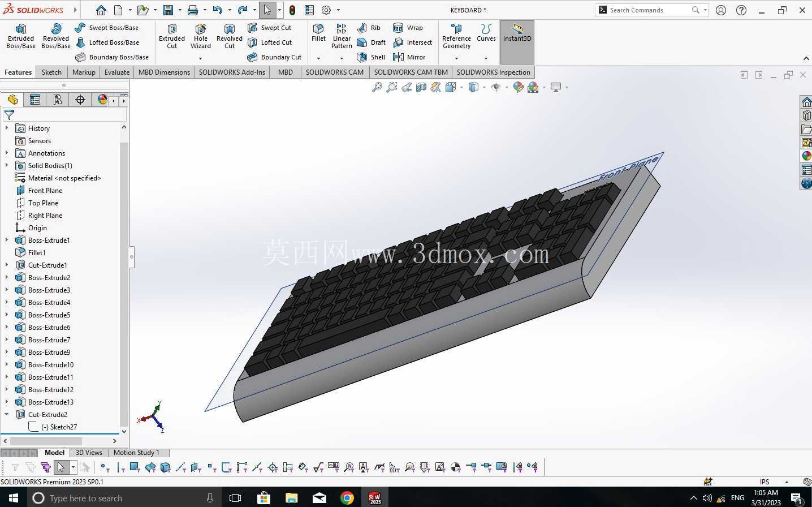Open the Fillet dropdown arrow

tap(318, 58)
